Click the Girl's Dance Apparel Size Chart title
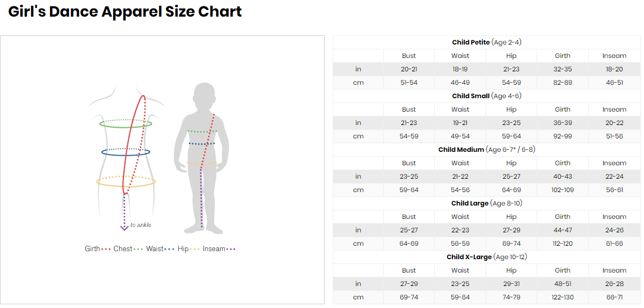This screenshot has width=644, height=308. 125,11
